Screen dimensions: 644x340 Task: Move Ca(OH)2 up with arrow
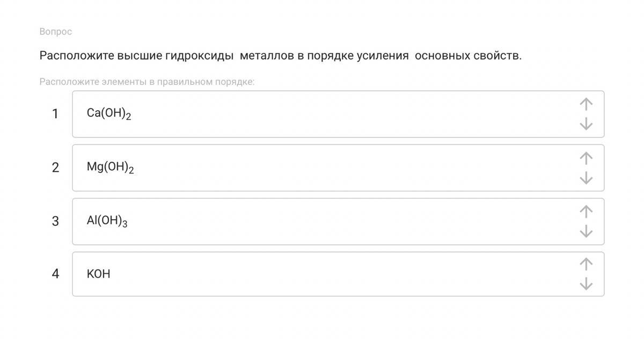pyautogui.click(x=586, y=104)
